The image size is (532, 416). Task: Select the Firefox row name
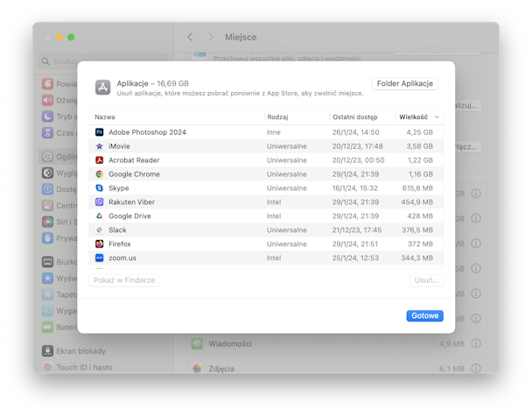[119, 243]
